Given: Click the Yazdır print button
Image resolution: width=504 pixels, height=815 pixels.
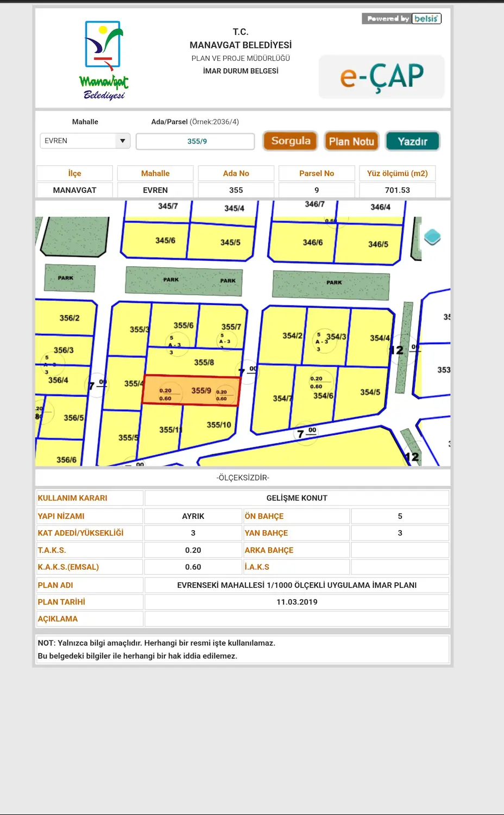Looking at the screenshot, I should click(412, 141).
